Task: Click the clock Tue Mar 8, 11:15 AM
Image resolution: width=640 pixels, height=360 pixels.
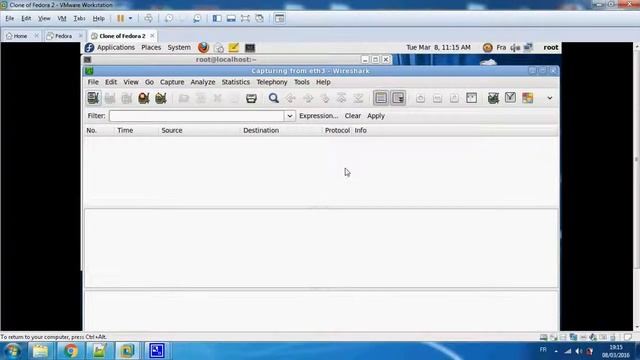Action: click(x=438, y=47)
